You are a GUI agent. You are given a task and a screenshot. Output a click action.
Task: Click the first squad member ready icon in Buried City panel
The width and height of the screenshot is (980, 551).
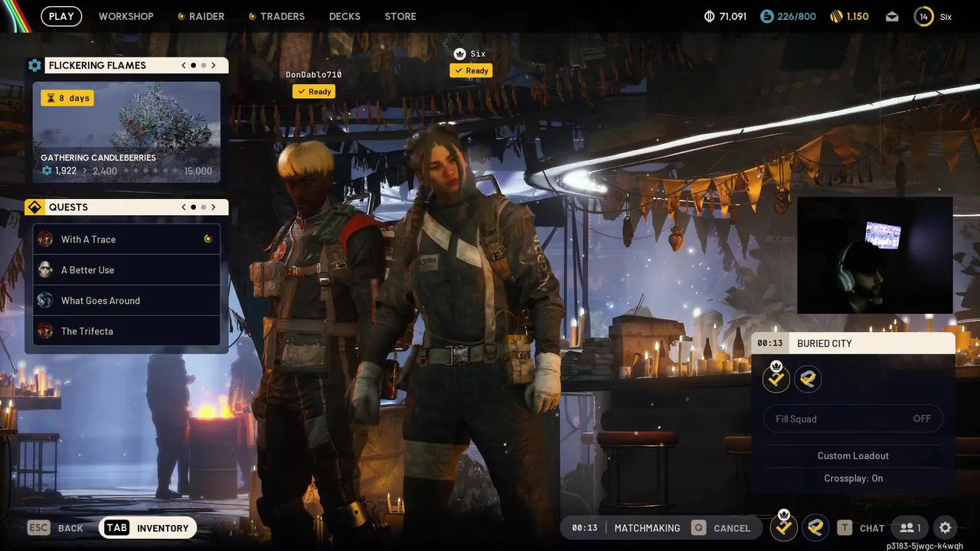[776, 378]
